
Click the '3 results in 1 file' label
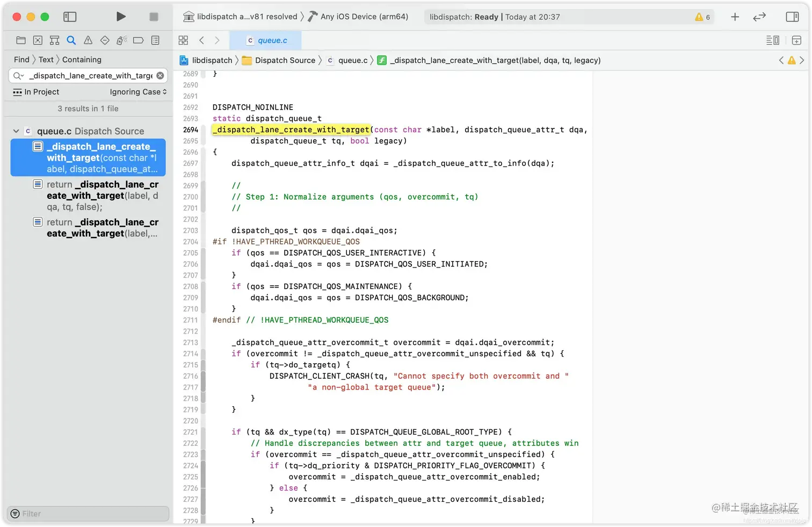tap(88, 109)
